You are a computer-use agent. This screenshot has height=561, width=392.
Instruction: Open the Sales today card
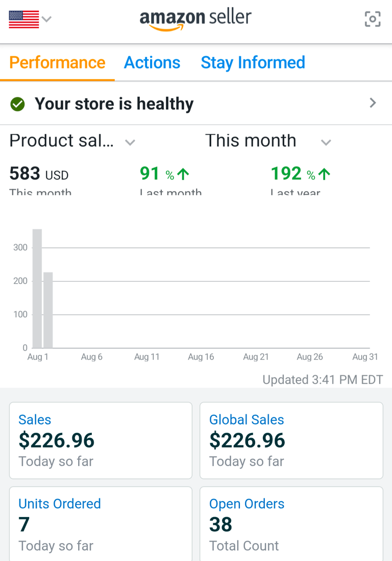[x=101, y=440]
